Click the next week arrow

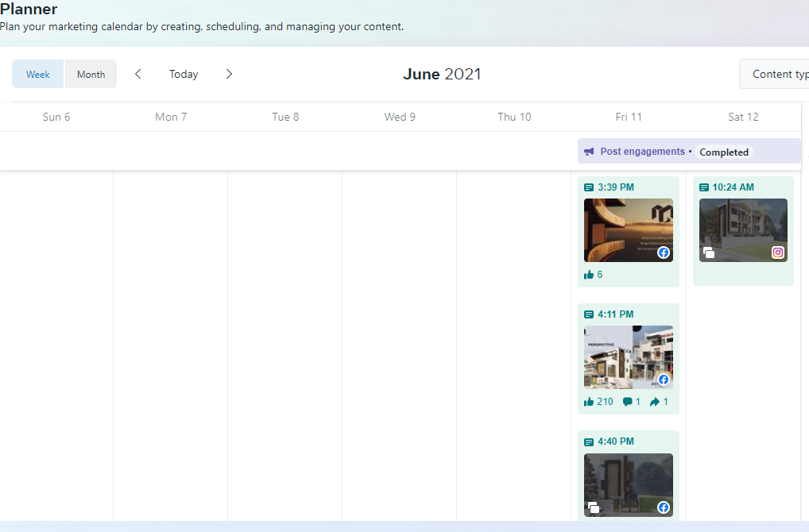pyautogui.click(x=229, y=74)
